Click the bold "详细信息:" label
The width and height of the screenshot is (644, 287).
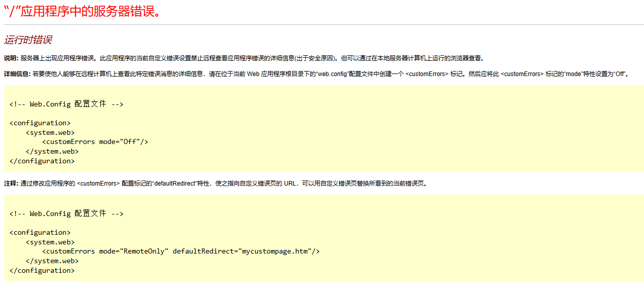click(x=17, y=74)
